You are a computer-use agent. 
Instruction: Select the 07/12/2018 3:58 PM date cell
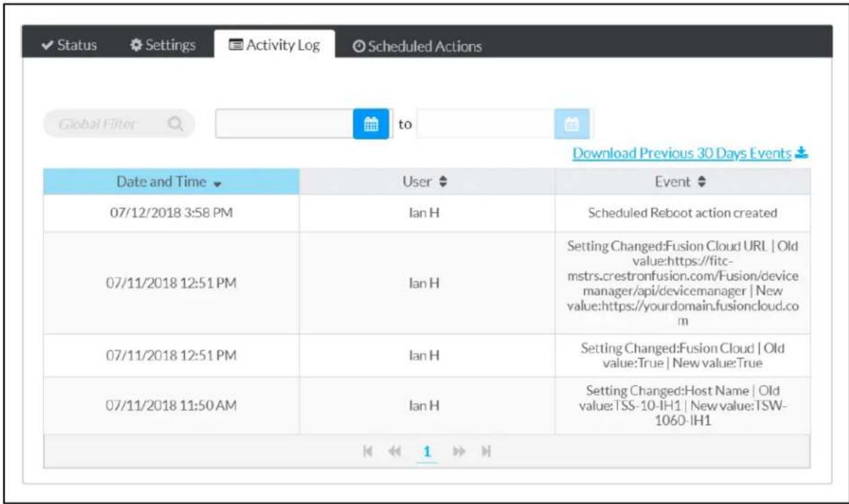coord(172,213)
